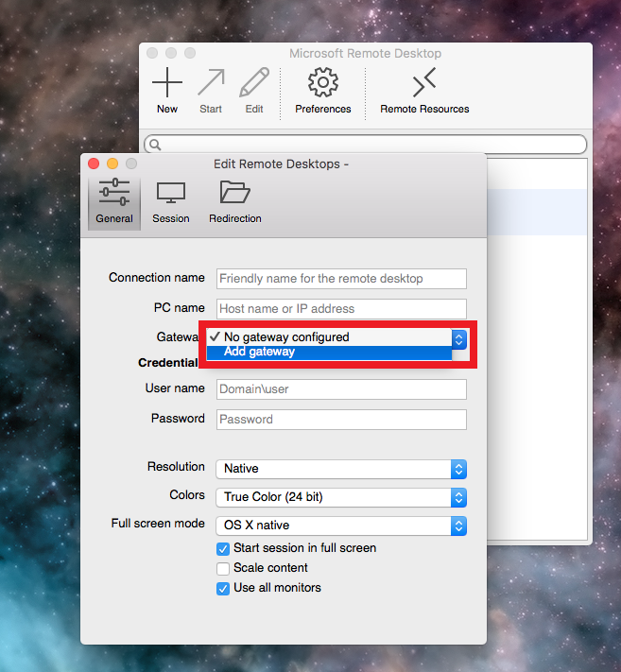Switch to the Redirection tab
The height and width of the screenshot is (672, 621).
click(x=234, y=201)
